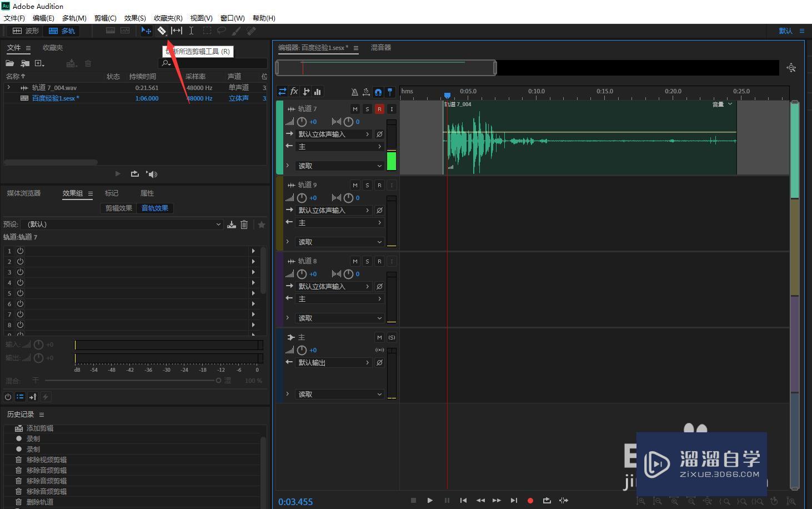Disarm recording on 轨道 7 with R
812x509 pixels.
pyautogui.click(x=379, y=109)
